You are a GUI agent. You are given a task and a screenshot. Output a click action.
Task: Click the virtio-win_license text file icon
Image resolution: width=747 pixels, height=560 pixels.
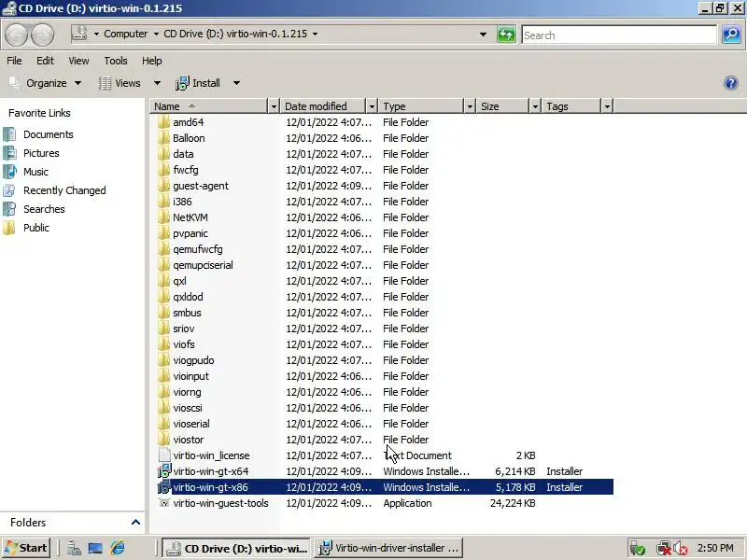(164, 455)
